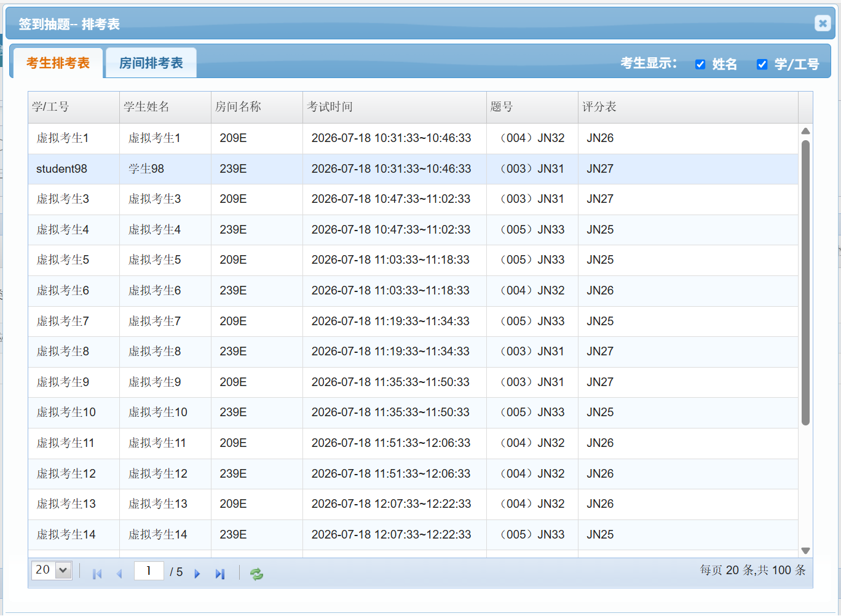Select the 学生98 name cell
Viewport: 841px width, 616px height.
tap(165, 168)
